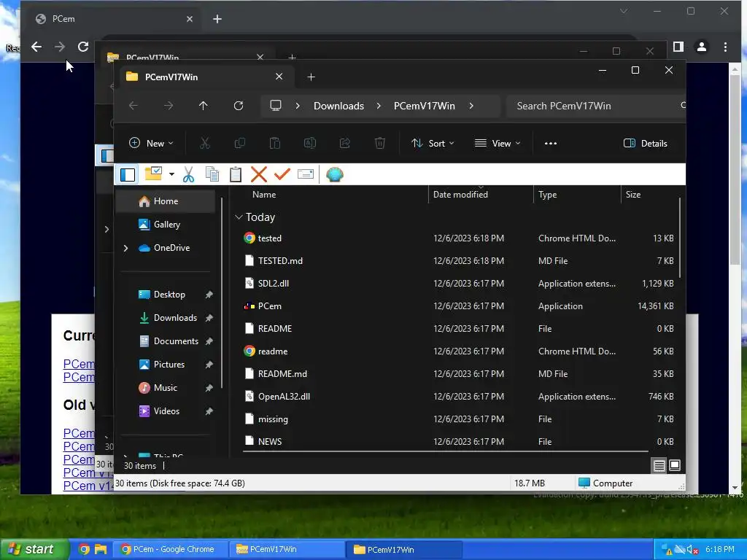The width and height of the screenshot is (747, 560).
Task: Select the tested Chrome HTML file
Action: pyautogui.click(x=460, y=238)
